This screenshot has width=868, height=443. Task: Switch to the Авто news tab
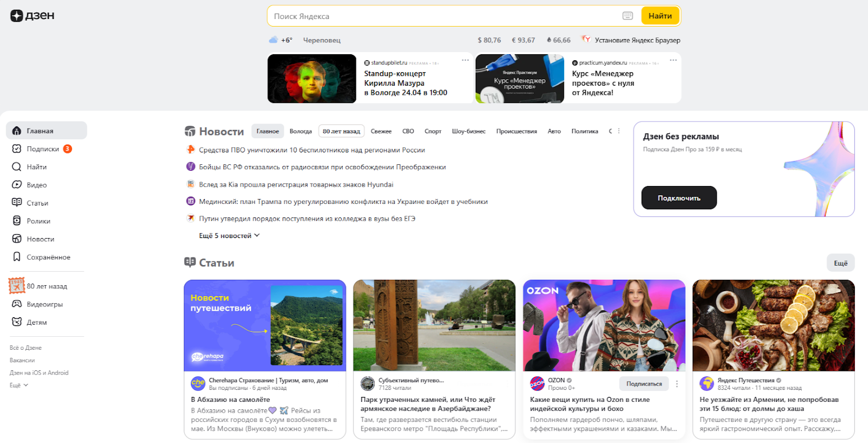554,131
